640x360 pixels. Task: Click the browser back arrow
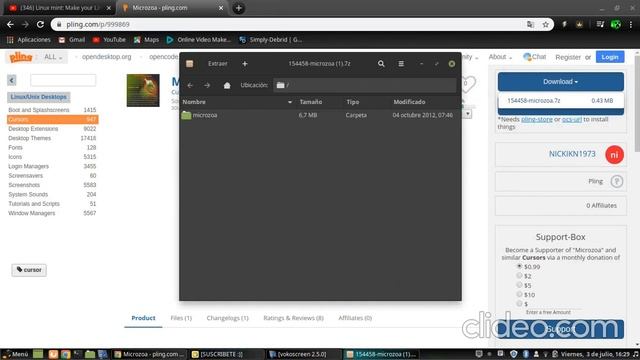pyautogui.click(x=10, y=24)
